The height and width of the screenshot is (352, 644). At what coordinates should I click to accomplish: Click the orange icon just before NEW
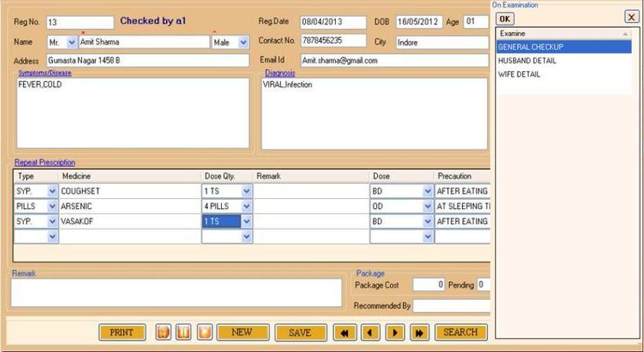point(204,332)
